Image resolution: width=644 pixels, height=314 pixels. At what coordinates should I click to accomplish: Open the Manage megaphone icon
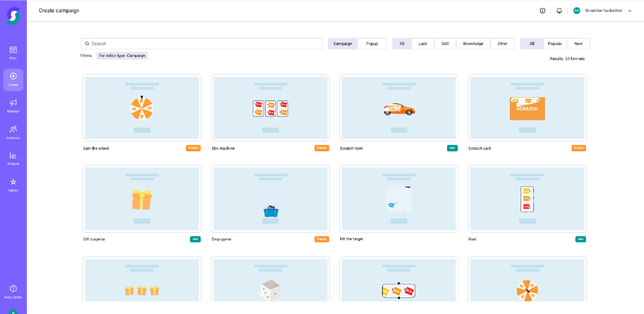click(13, 106)
